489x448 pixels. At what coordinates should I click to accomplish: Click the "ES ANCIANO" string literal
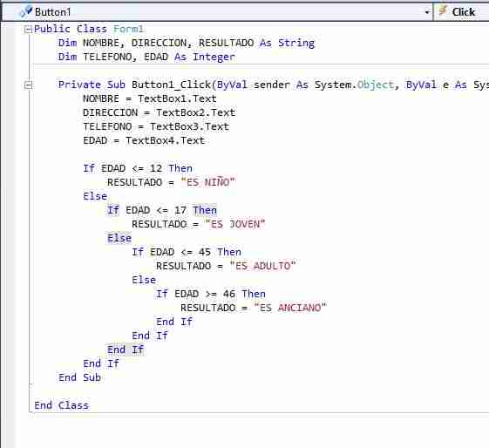coord(290,308)
